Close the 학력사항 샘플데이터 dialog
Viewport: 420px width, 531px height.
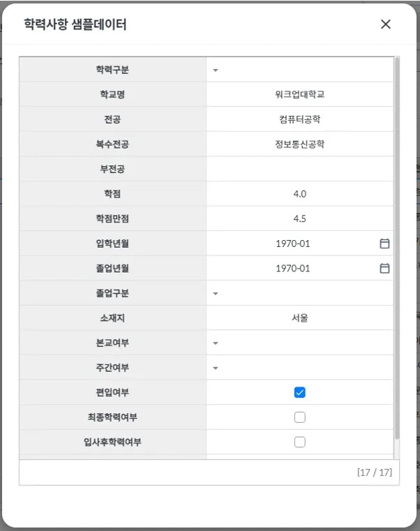point(386,24)
